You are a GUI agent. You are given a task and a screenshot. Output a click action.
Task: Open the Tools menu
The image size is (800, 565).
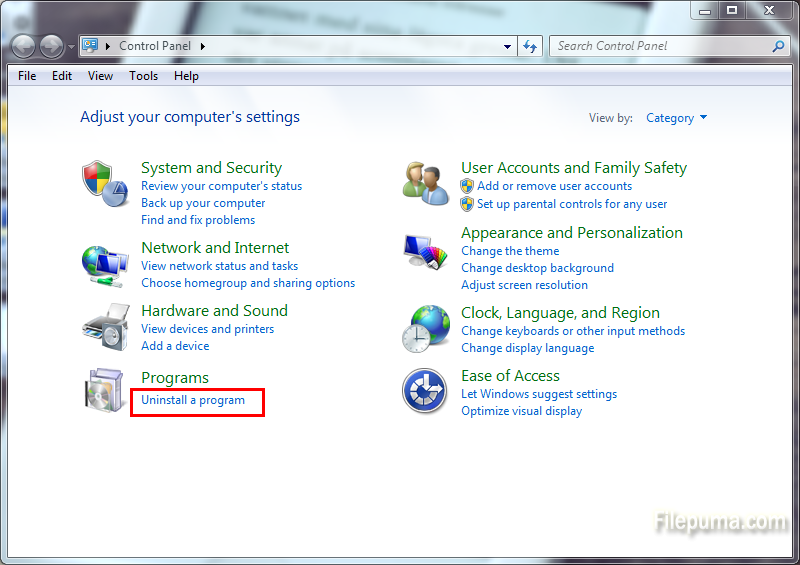coord(143,76)
